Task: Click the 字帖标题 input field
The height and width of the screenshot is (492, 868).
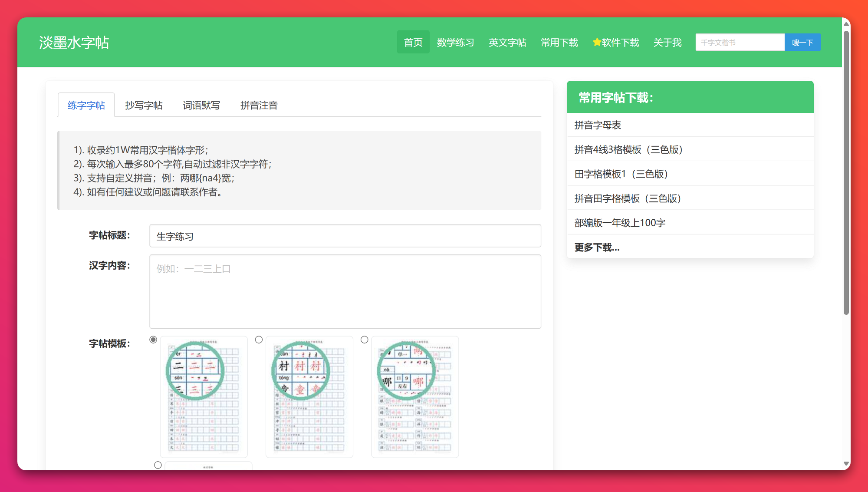Action: (x=345, y=236)
